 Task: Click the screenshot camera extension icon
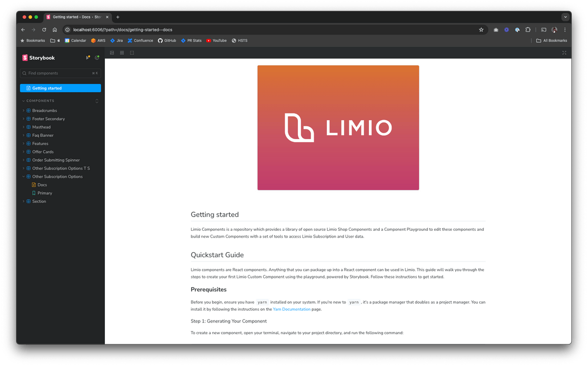[496, 30]
